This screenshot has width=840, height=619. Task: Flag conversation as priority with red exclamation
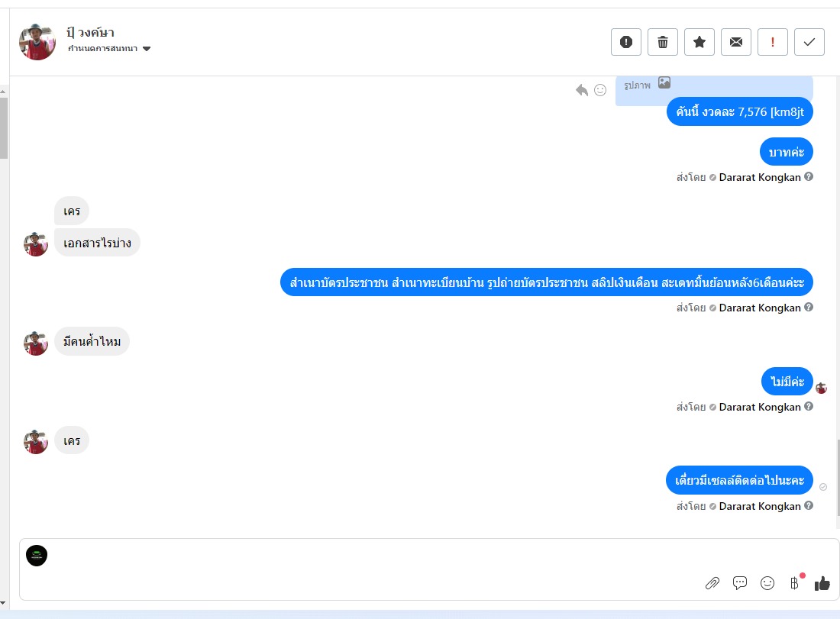(773, 42)
